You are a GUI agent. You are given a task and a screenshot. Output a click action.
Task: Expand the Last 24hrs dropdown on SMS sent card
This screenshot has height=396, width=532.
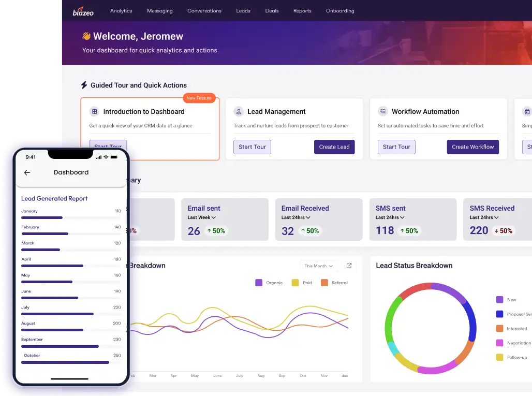(389, 218)
